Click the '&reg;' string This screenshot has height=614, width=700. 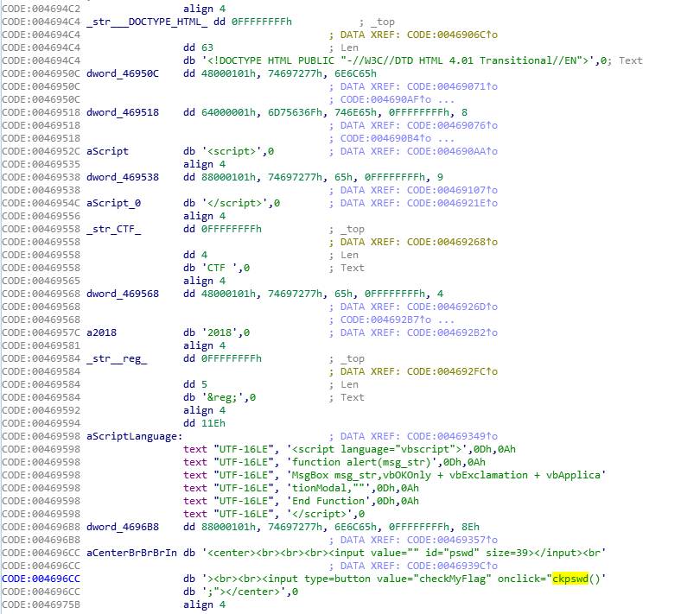[222, 397]
